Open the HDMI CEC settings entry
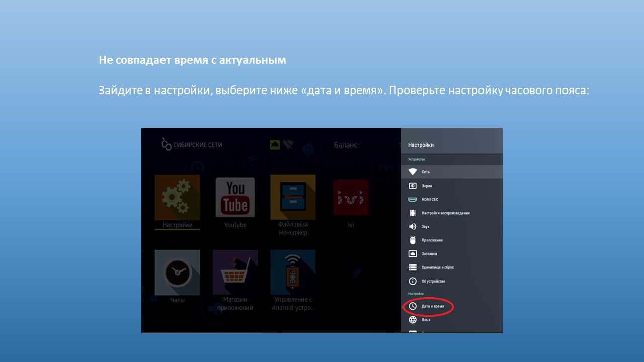 (x=452, y=199)
